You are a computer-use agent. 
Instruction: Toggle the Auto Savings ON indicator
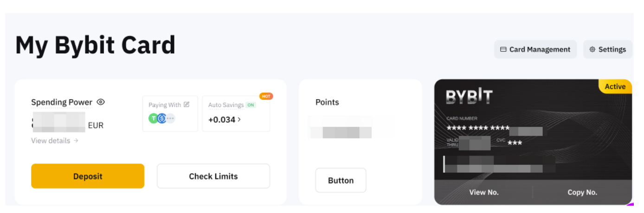[251, 105]
